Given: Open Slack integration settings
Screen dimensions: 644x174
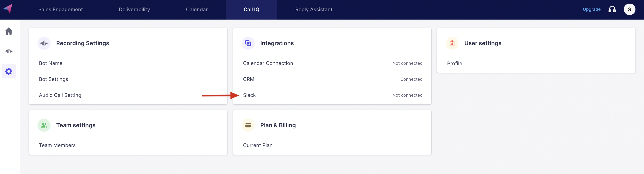Looking at the screenshot, I should tap(249, 95).
